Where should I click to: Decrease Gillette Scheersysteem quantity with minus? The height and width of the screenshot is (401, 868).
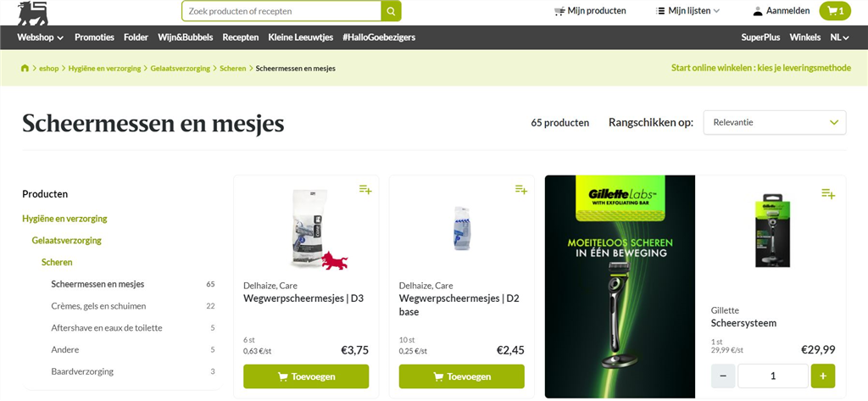723,376
